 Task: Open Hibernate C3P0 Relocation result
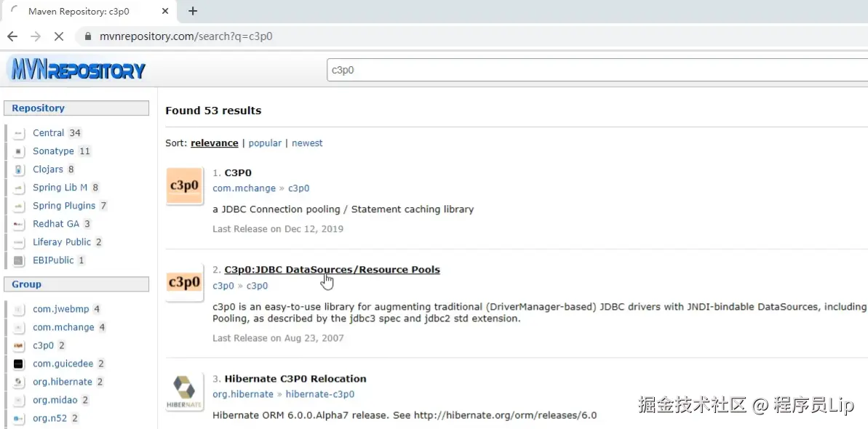coord(295,379)
